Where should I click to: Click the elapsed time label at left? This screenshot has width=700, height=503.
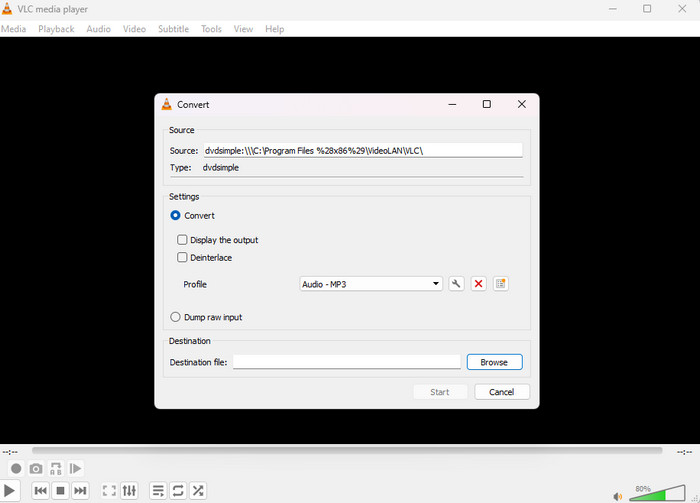10,452
